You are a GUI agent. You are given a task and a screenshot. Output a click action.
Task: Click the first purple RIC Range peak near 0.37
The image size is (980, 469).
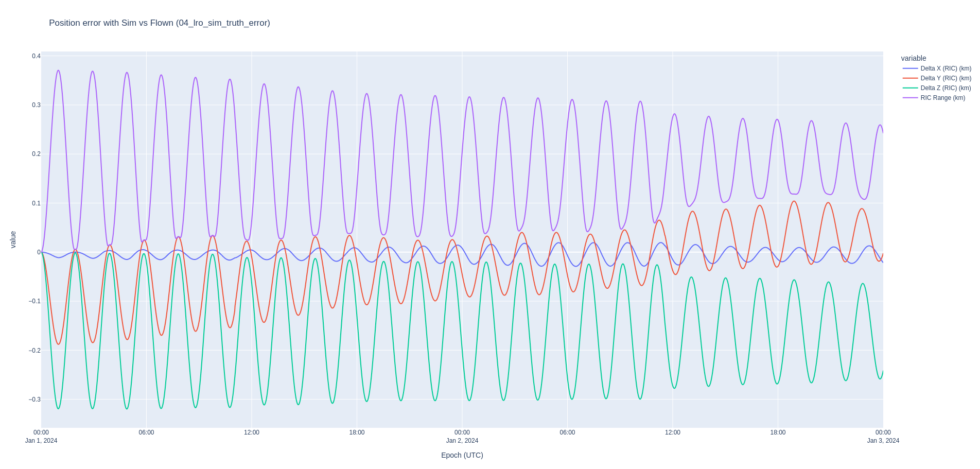(58, 71)
